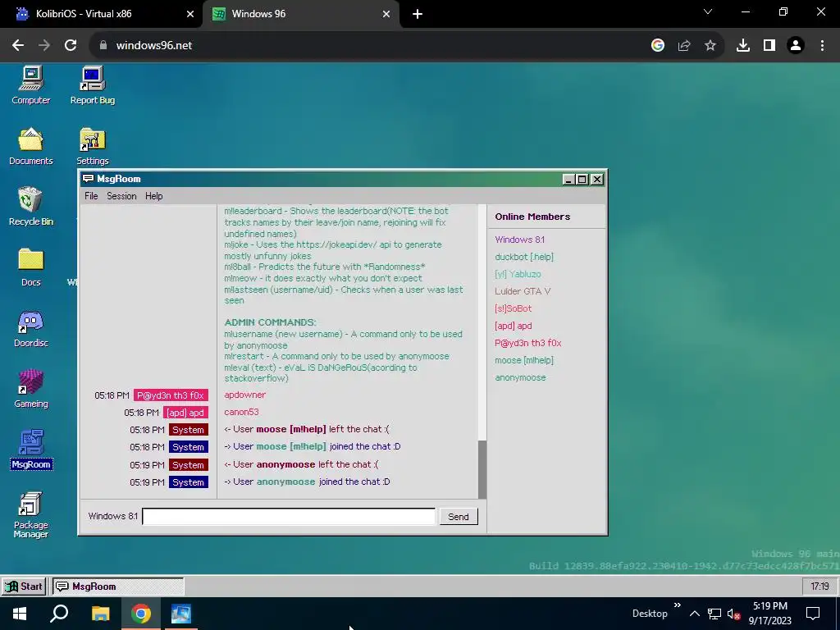Open the browser profile icon
This screenshot has width=840, height=630.
796,46
